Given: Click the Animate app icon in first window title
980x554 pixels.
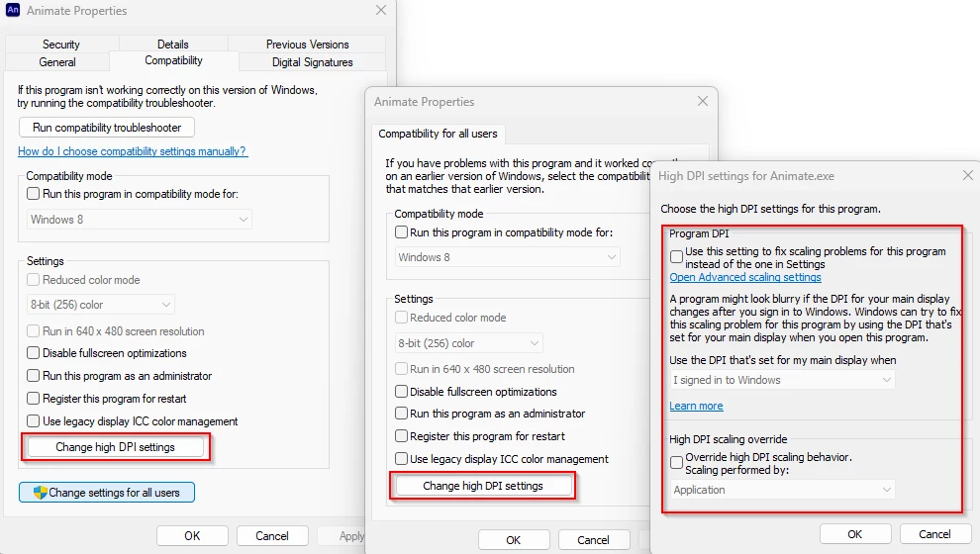Looking at the screenshot, I should 13,10.
